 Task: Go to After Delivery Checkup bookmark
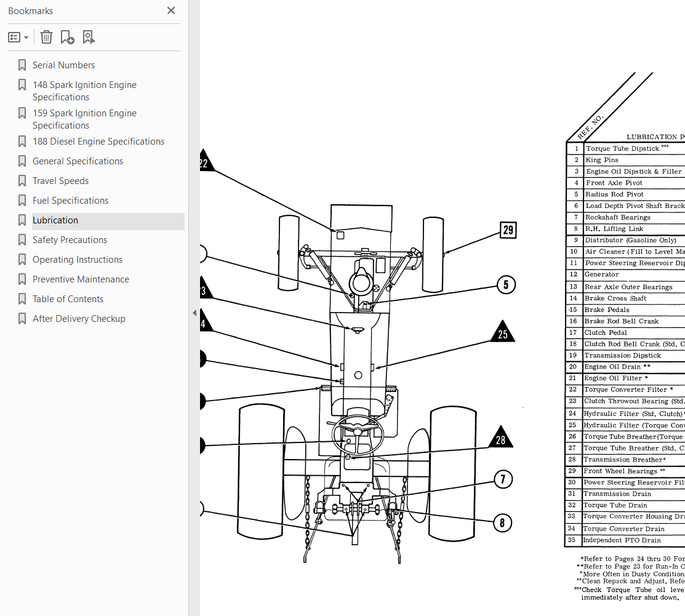pos(79,319)
